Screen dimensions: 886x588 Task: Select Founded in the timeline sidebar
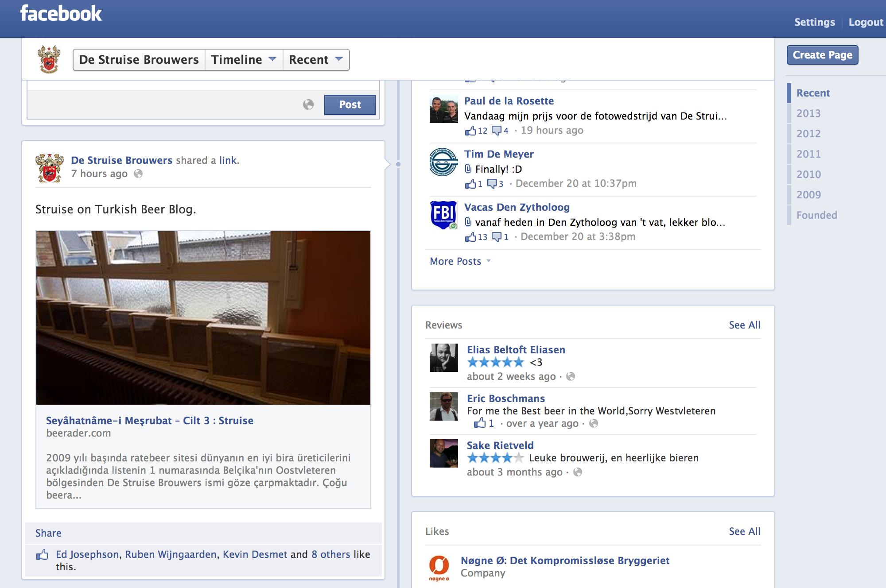click(x=816, y=215)
